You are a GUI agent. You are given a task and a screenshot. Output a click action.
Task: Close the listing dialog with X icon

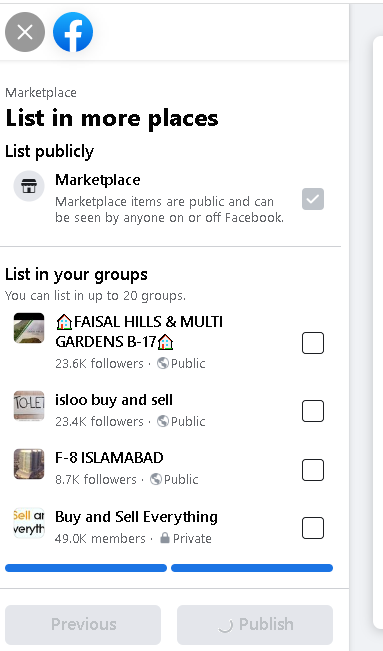point(25,32)
